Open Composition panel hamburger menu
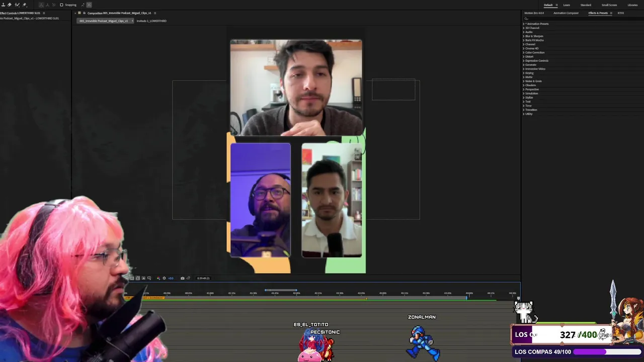644x362 pixels. [155, 13]
